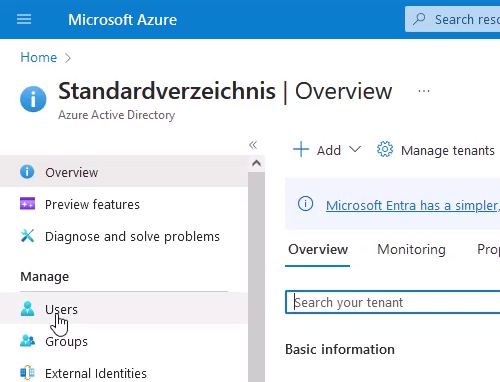
Task: Expand the Add dropdown arrow
Action: 355,149
